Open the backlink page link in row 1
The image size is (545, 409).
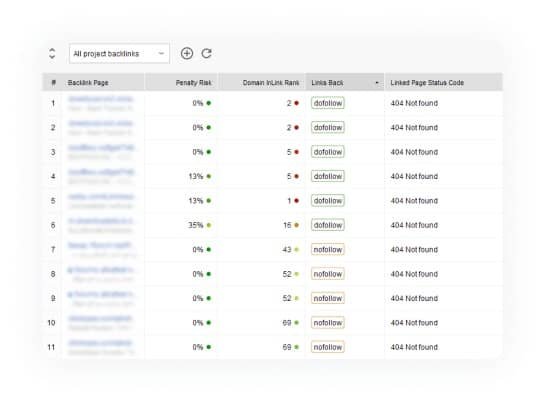pos(100,99)
